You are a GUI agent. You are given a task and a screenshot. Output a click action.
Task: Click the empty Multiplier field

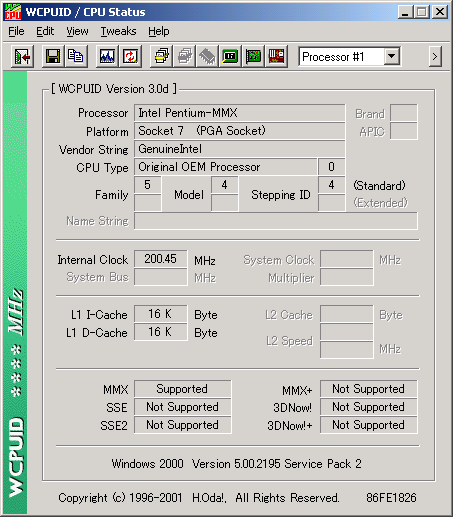[347, 277]
